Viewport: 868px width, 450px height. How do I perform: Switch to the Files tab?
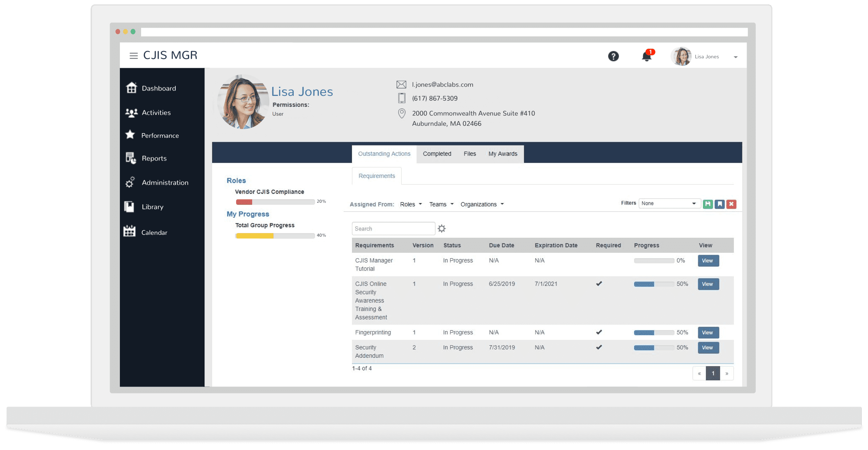click(470, 154)
